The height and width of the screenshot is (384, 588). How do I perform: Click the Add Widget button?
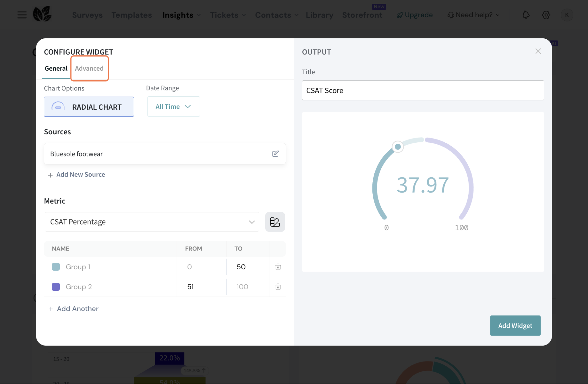[x=515, y=325]
